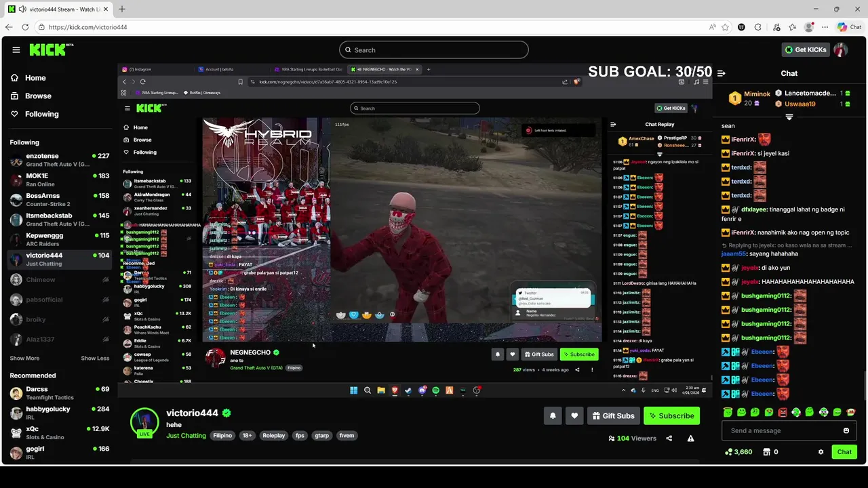Select the gtarp tag
Viewport: 868px width, 488px height.
[322, 436]
